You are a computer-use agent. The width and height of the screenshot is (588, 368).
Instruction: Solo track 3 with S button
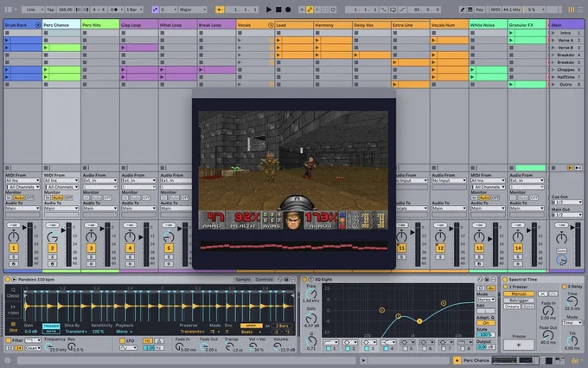click(91, 257)
